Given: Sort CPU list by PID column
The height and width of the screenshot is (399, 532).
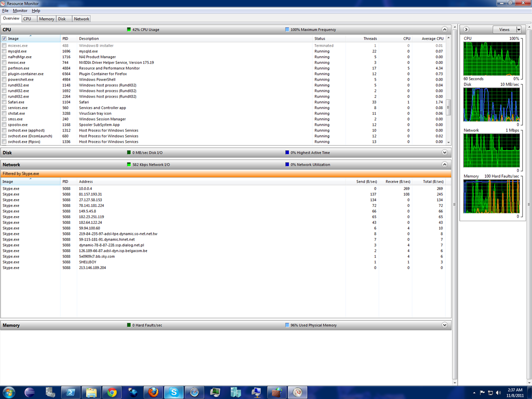Looking at the screenshot, I should (x=69, y=38).
